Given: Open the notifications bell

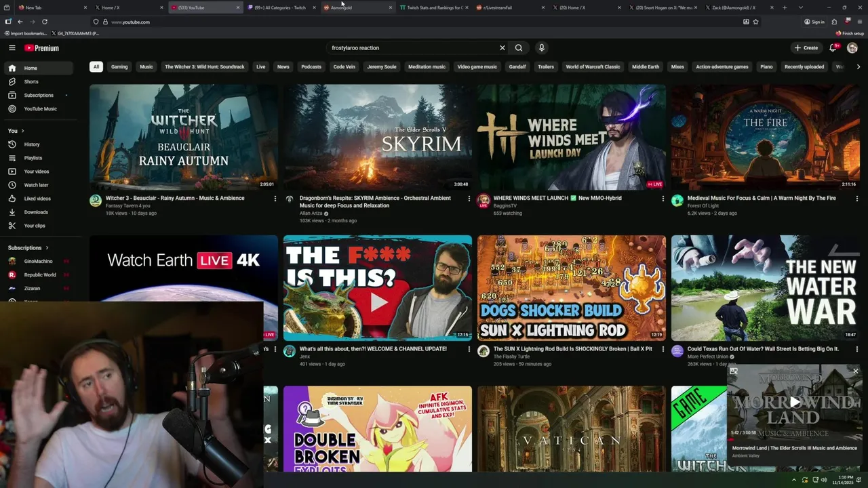Looking at the screenshot, I should point(833,48).
